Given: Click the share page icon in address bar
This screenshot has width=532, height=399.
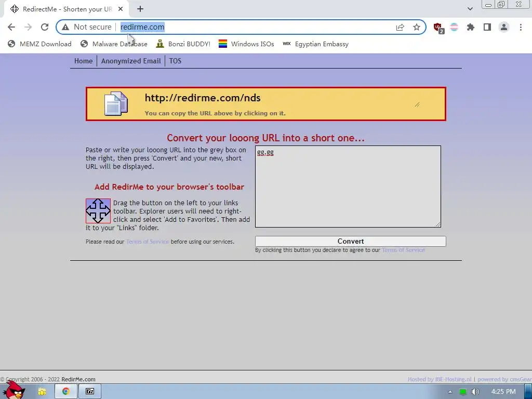Looking at the screenshot, I should tap(400, 27).
